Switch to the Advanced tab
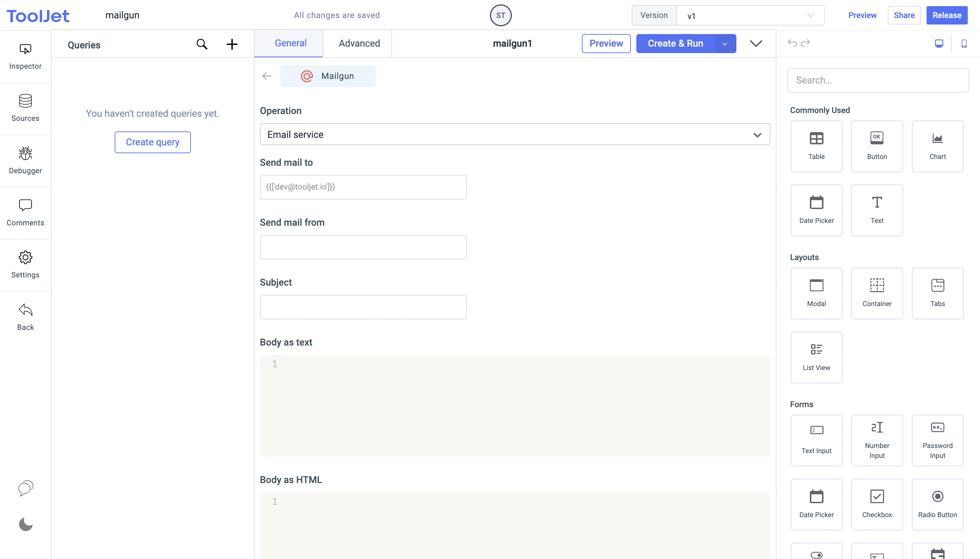Image resolution: width=980 pixels, height=559 pixels. [359, 43]
